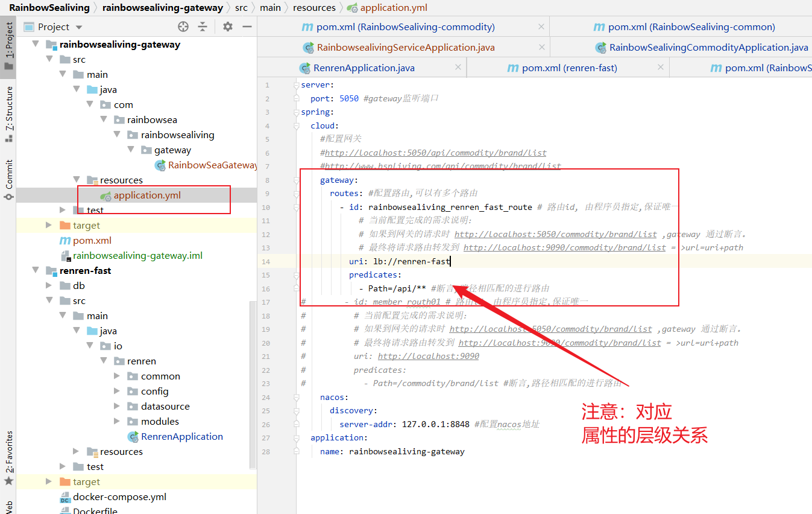The height and width of the screenshot is (514, 812).
Task: Collapse all nodes with the Collapse All icon
Action: click(202, 27)
